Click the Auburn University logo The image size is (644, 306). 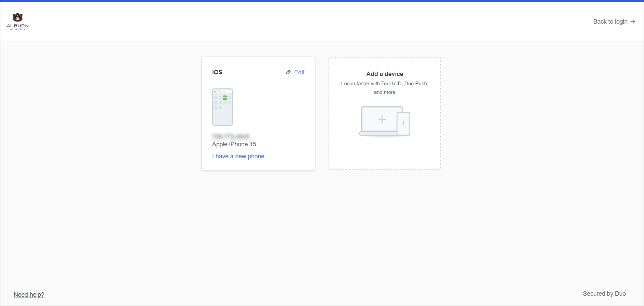pos(18,22)
